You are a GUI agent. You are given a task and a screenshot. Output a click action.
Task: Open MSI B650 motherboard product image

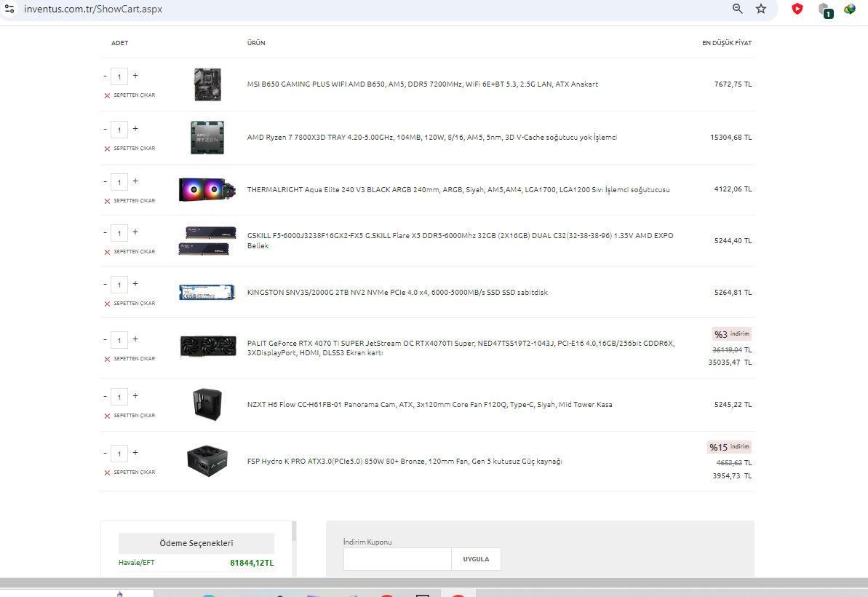pyautogui.click(x=207, y=84)
